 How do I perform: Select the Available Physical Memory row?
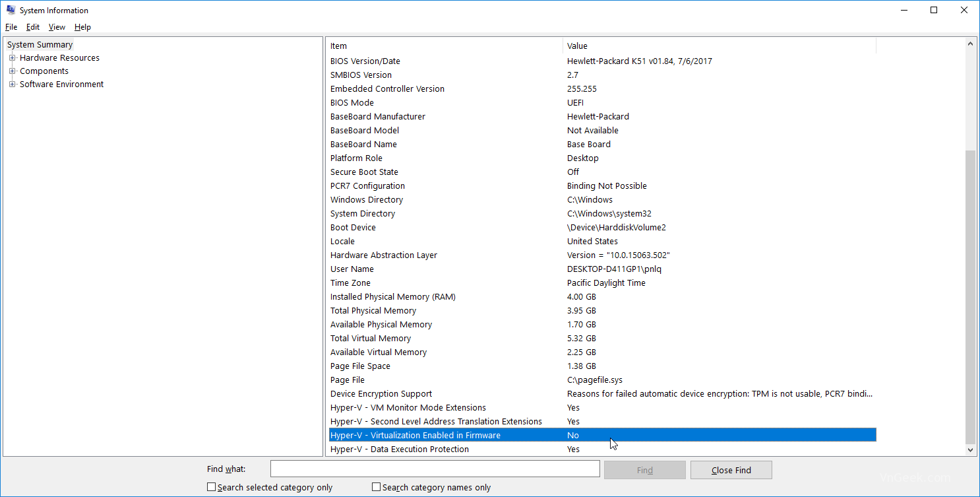click(602, 325)
